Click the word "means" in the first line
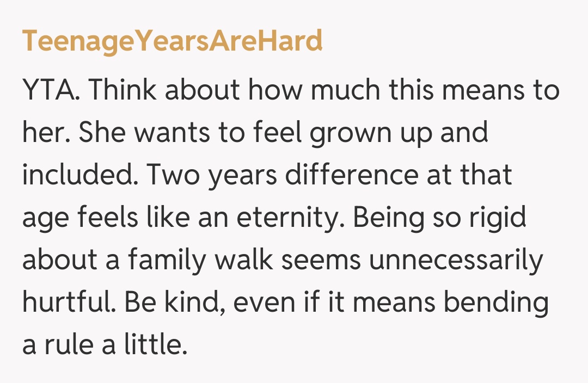Viewport: 588px width, 383px height. (484, 90)
